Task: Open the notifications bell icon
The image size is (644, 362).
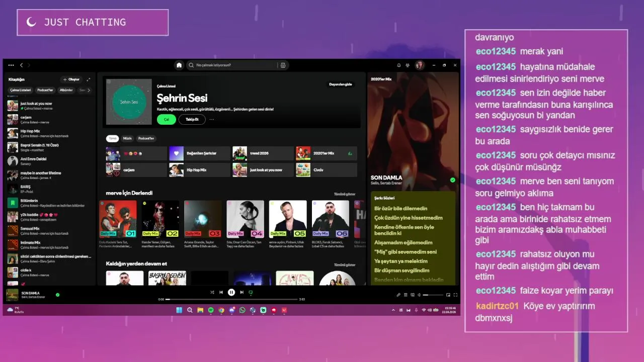Action: tap(399, 65)
